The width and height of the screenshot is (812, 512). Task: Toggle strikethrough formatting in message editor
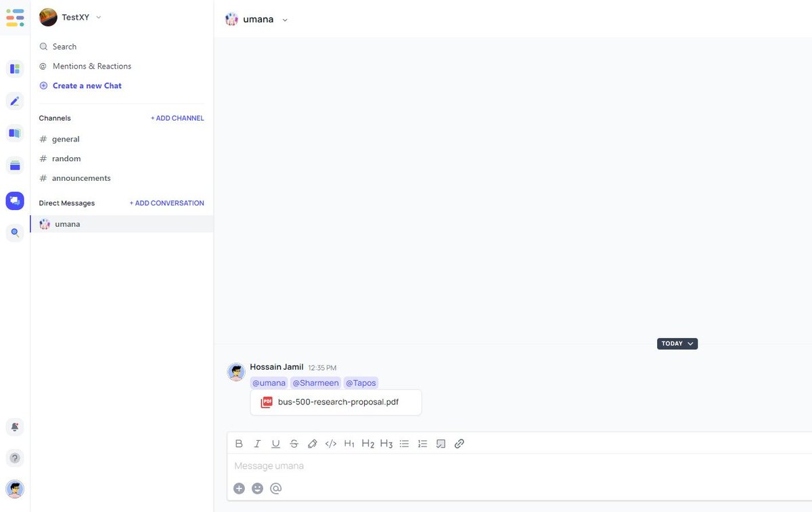point(294,444)
